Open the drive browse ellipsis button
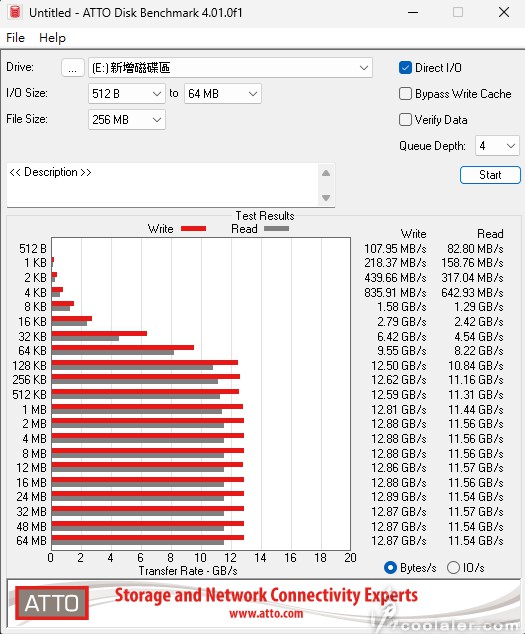The width and height of the screenshot is (525, 634). tap(73, 68)
